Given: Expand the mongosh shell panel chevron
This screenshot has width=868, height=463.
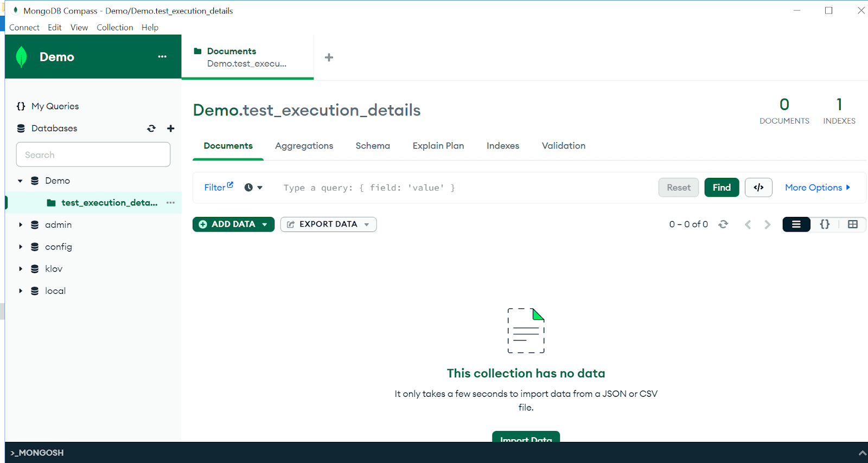Looking at the screenshot, I should (862, 453).
